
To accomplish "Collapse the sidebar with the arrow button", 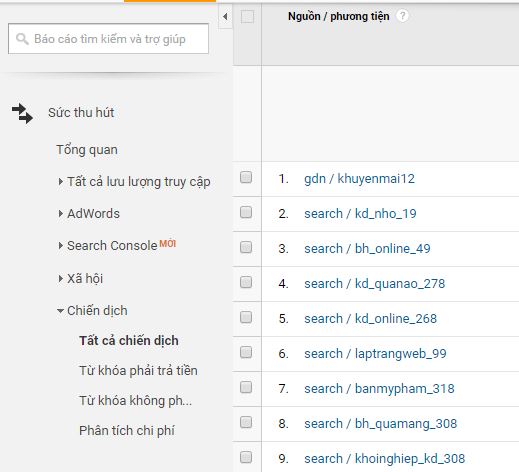I will coord(225,16).
